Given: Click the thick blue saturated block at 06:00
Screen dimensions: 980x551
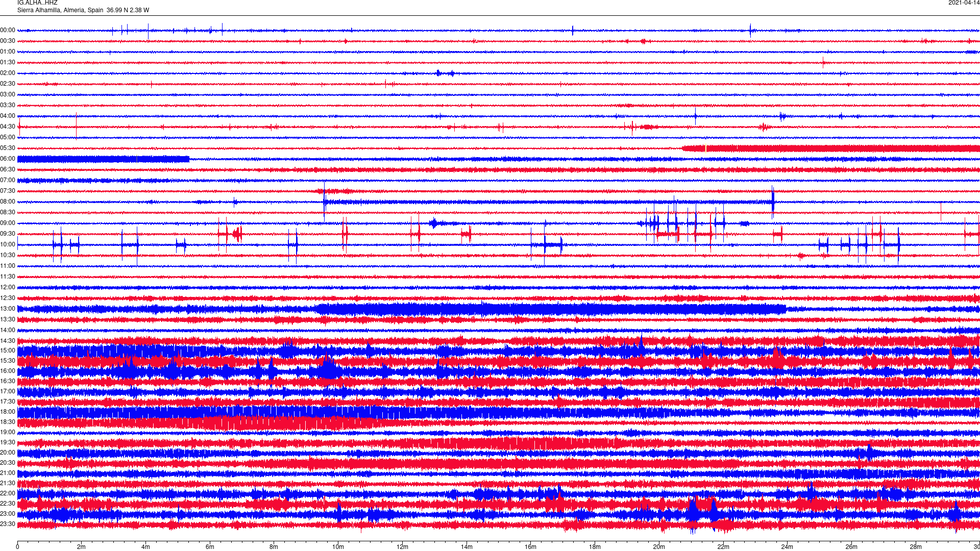Looking at the screenshot, I should pos(102,159).
